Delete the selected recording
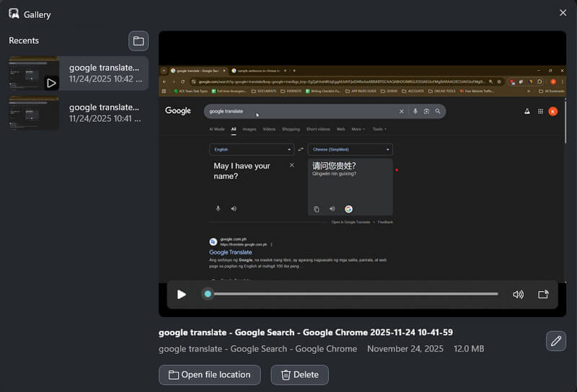Screen dimensions: 577x392 (299, 375)
